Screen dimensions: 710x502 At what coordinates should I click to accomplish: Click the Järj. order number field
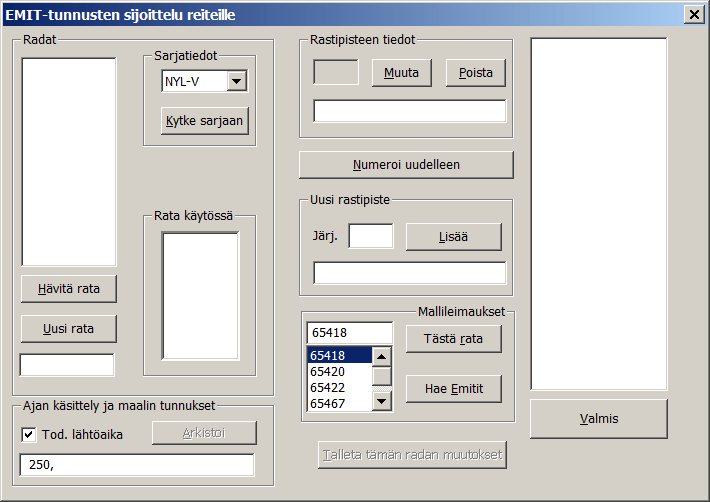click(x=370, y=237)
